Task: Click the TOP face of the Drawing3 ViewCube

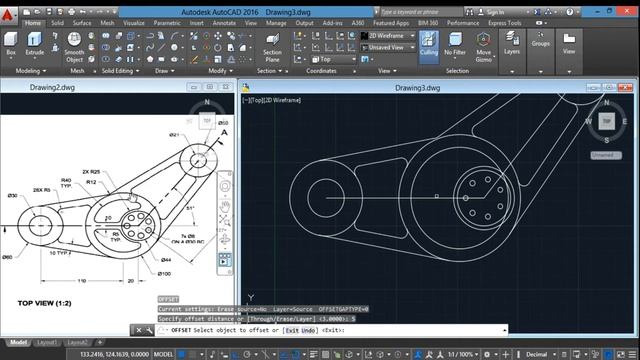Action: coord(607,121)
